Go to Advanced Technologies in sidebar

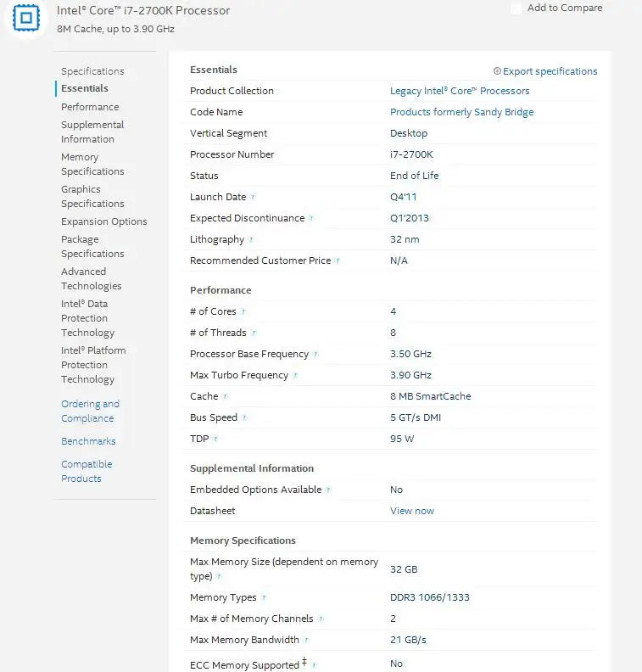92,278
